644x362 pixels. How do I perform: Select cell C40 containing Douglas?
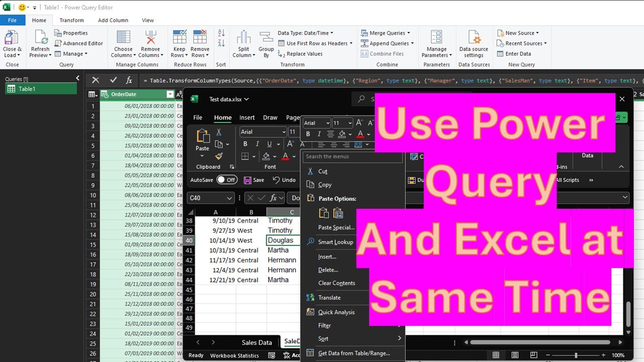pyautogui.click(x=283, y=240)
